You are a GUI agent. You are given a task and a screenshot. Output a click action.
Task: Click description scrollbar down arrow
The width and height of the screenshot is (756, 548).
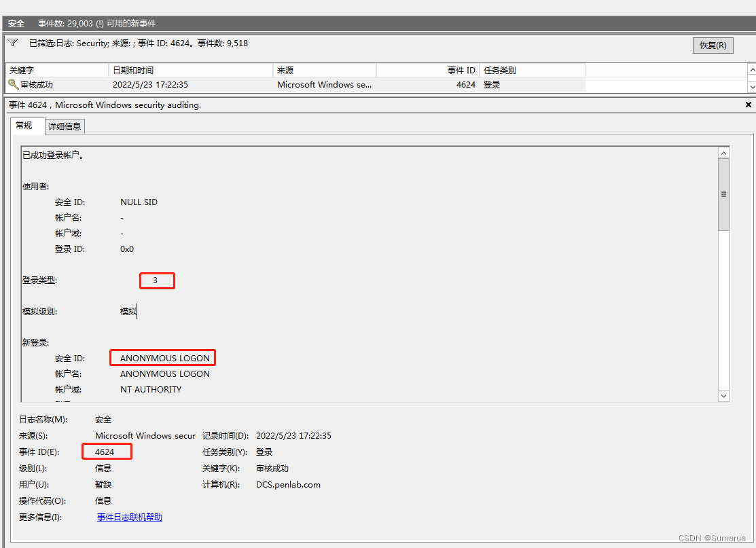[x=723, y=396]
